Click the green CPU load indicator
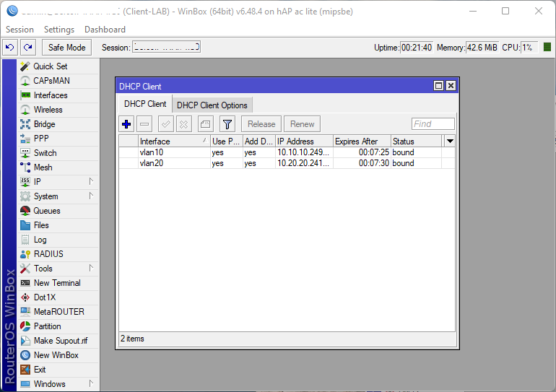 click(547, 47)
